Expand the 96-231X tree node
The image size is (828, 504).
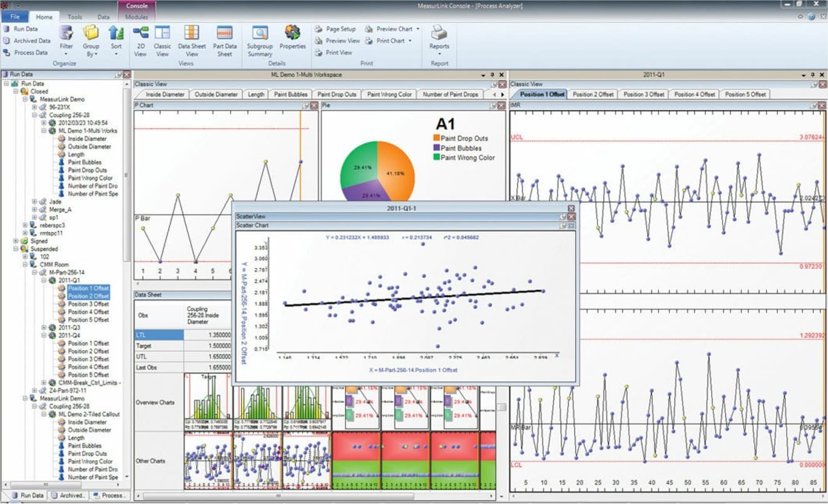point(35,107)
